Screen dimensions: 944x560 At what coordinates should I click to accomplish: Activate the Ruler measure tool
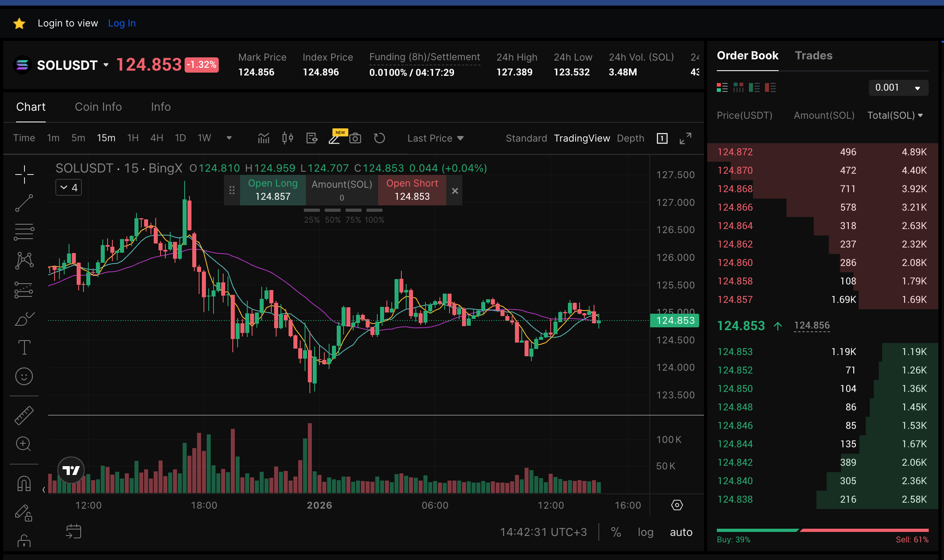[24, 415]
